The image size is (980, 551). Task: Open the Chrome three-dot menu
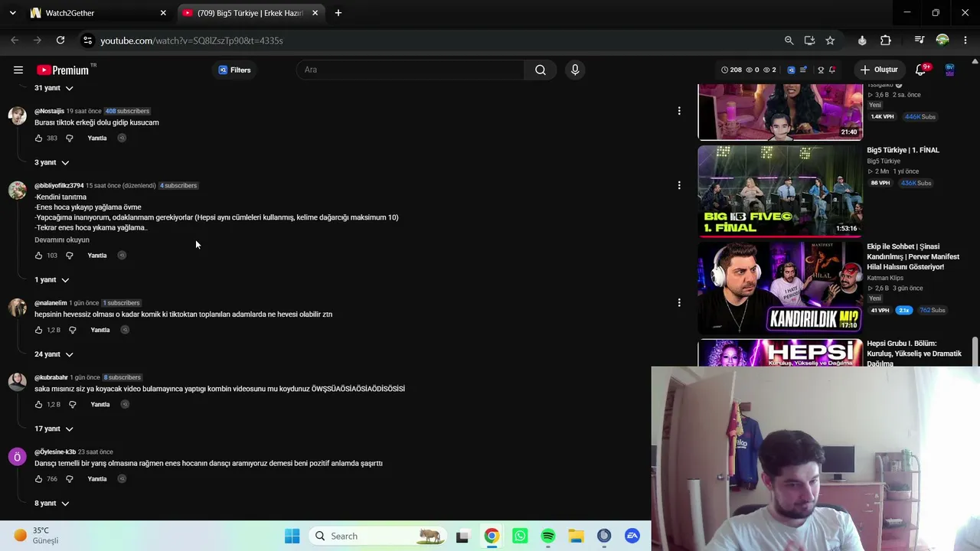965,41
